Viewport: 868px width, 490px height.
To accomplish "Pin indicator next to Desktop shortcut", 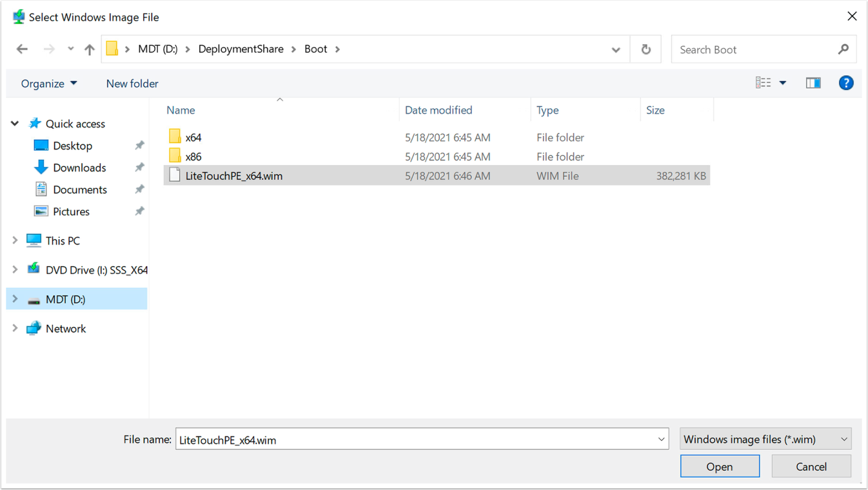I will point(139,145).
